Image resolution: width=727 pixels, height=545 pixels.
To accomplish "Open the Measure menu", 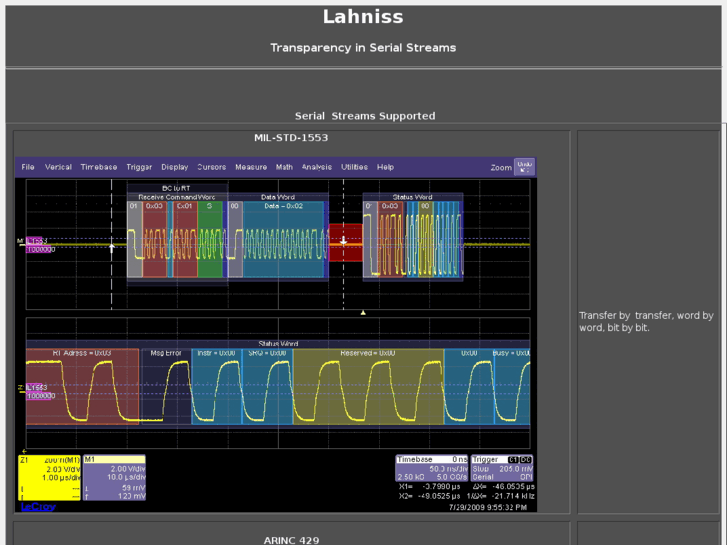I will coord(251,167).
